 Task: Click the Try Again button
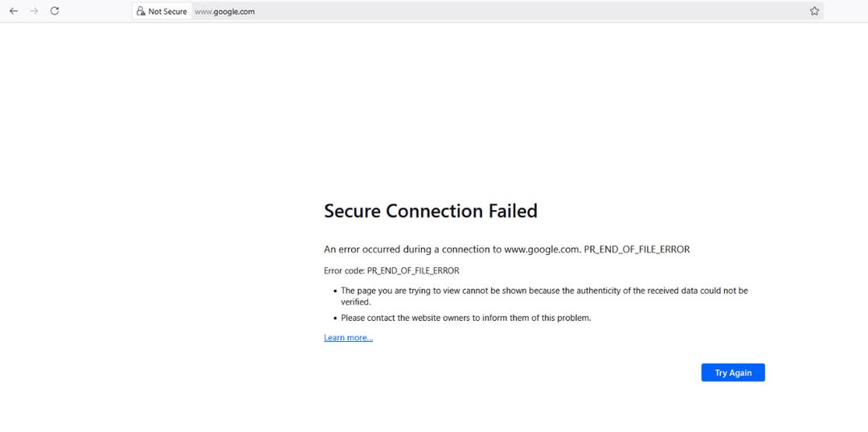tap(733, 372)
